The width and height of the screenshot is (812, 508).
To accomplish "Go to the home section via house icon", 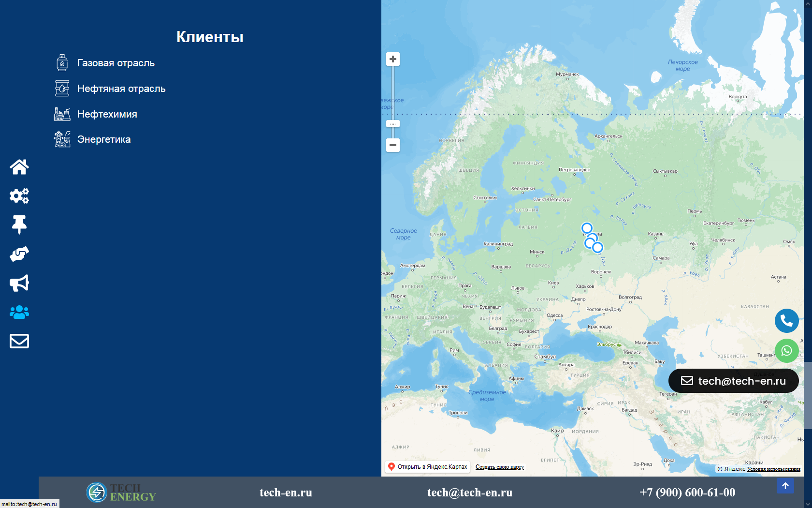I will (19, 167).
